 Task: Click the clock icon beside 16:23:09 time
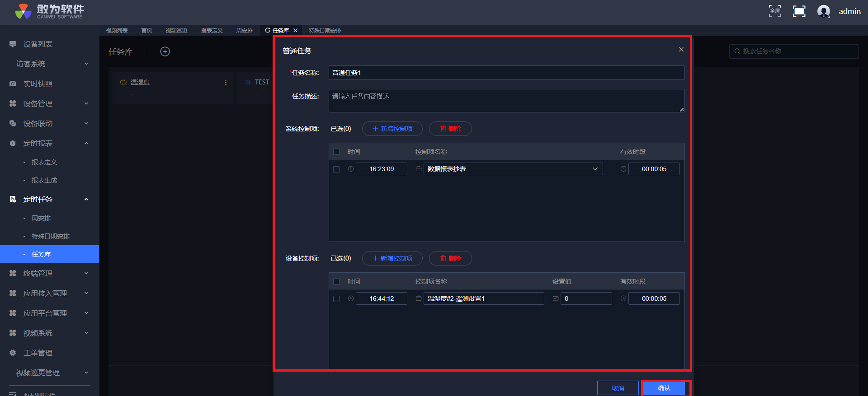point(351,169)
